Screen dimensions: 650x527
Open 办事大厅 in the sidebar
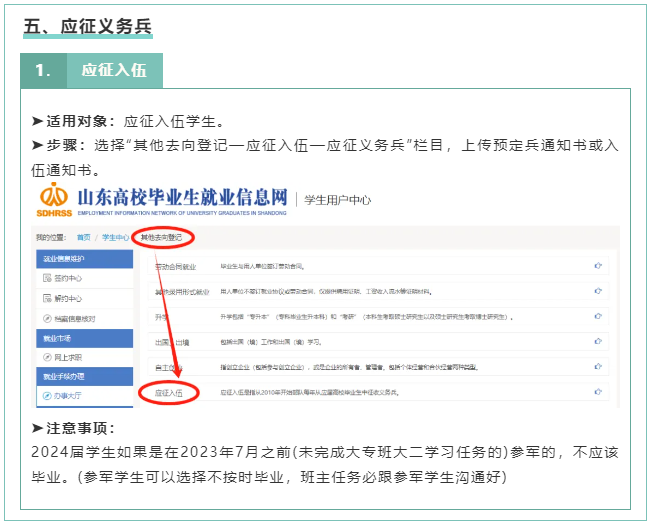tap(66, 395)
